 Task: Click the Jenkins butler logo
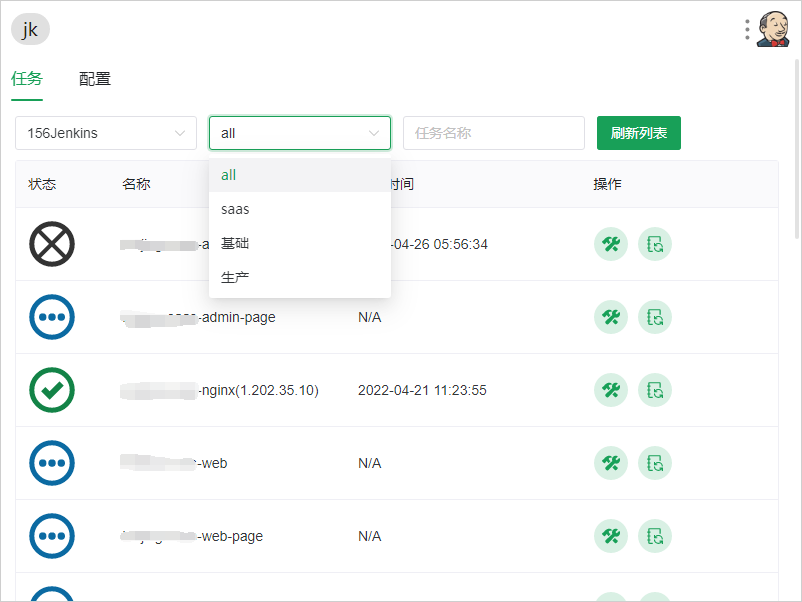[773, 29]
